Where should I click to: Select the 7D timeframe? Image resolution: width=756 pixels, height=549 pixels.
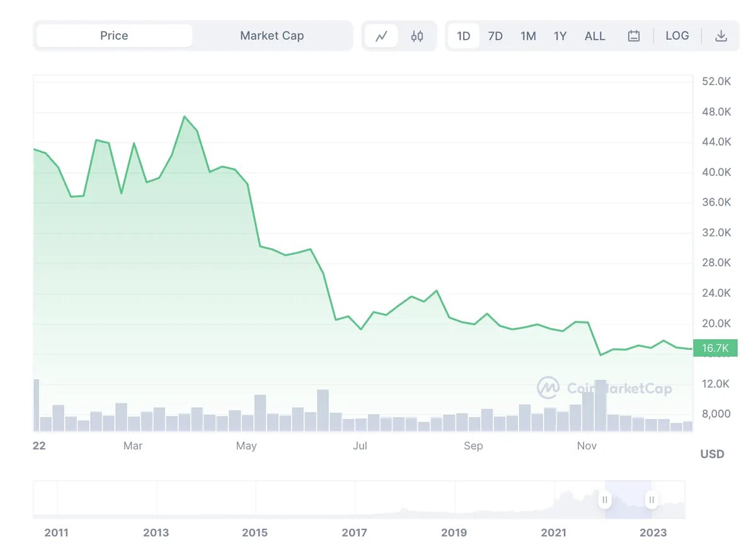[x=495, y=36]
